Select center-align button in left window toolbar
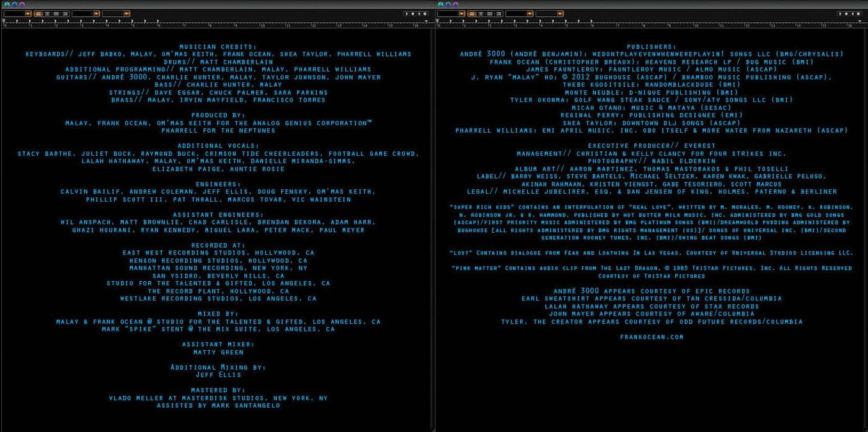Image resolution: width=868 pixels, height=432 pixels. [46, 14]
